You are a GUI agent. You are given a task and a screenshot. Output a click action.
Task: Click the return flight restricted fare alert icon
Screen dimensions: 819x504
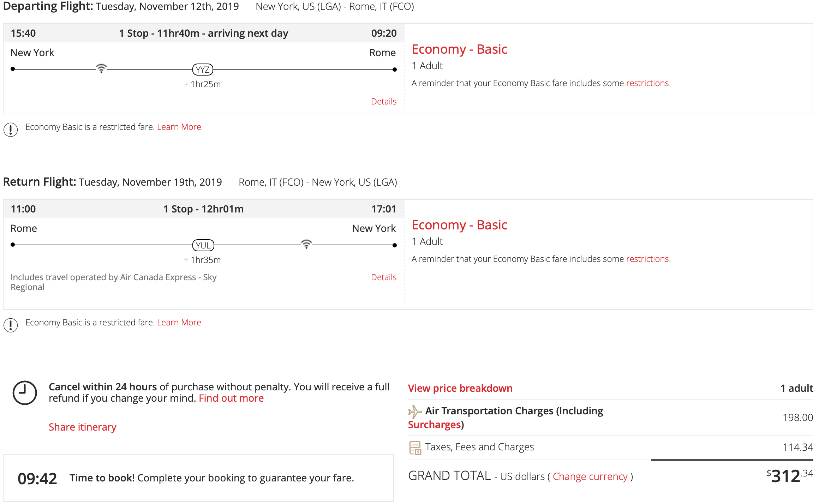coord(11,325)
